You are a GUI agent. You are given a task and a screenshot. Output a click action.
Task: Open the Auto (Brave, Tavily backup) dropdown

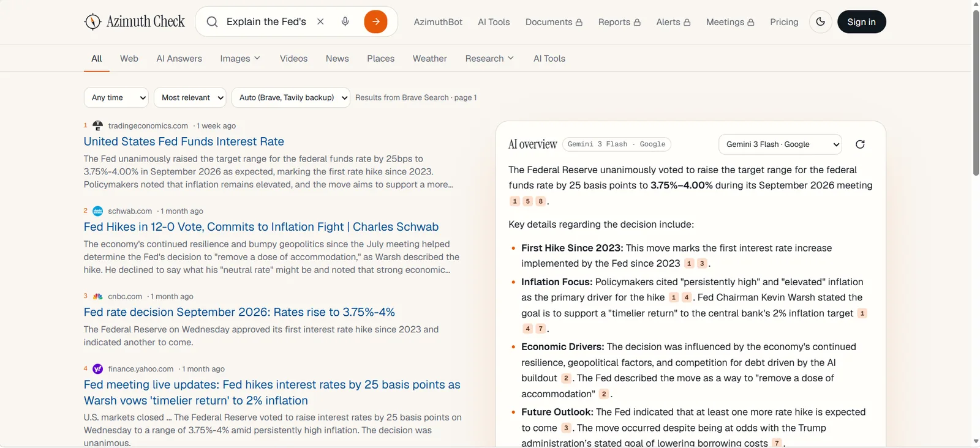pos(291,97)
